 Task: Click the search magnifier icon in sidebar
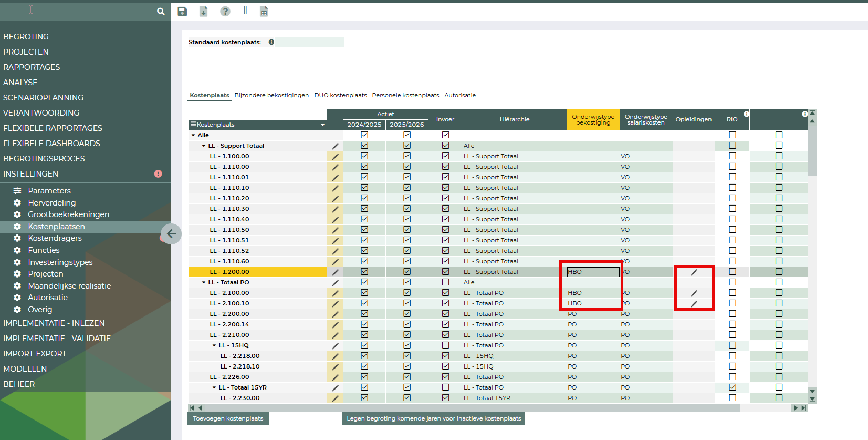[161, 11]
